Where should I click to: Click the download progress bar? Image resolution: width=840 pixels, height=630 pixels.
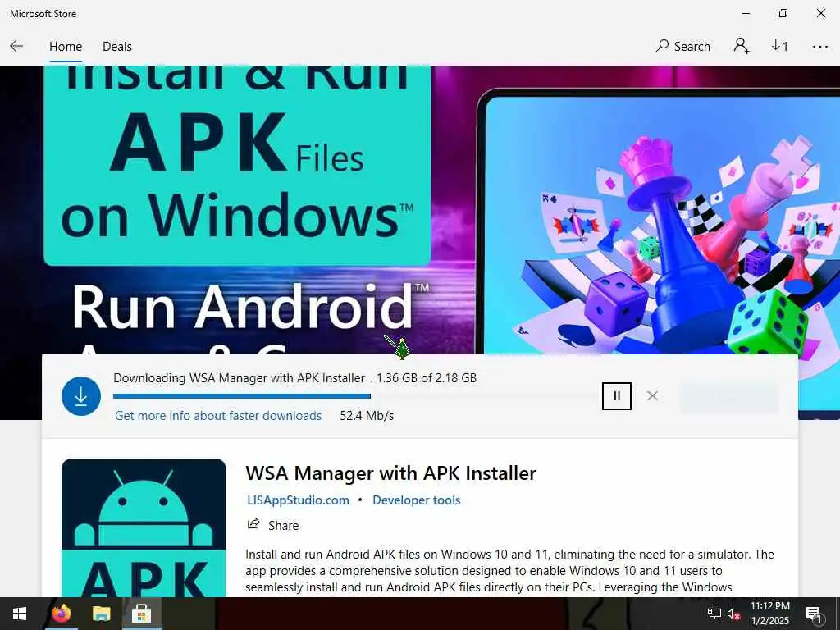tap(356, 396)
